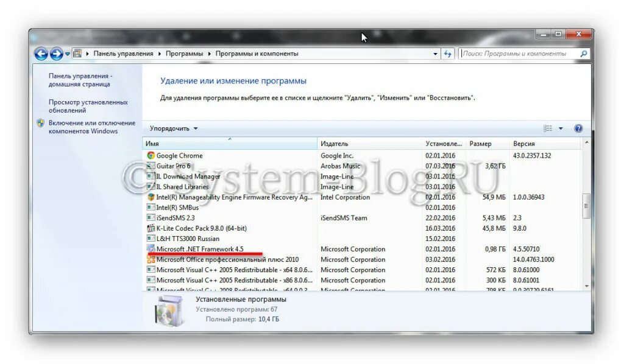
Task: Click Microsoft Office 2010 icon
Action: pos(151,259)
